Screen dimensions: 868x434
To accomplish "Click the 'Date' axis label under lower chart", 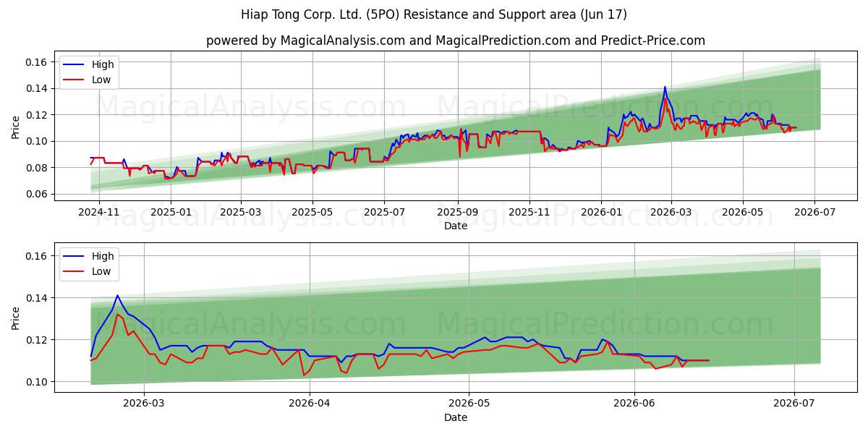I will (456, 417).
